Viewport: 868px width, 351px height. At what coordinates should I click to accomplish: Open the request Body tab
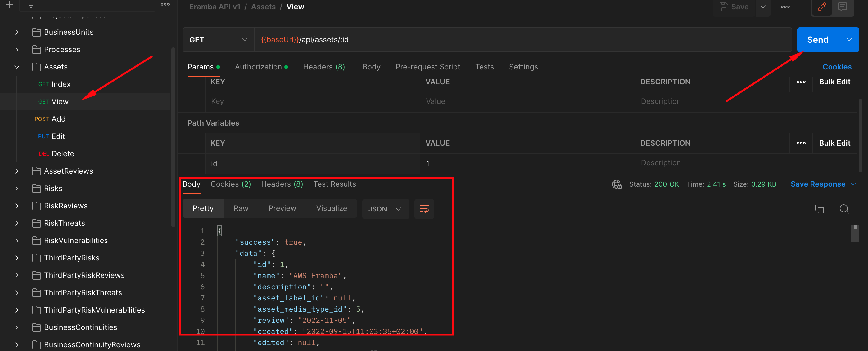[371, 67]
